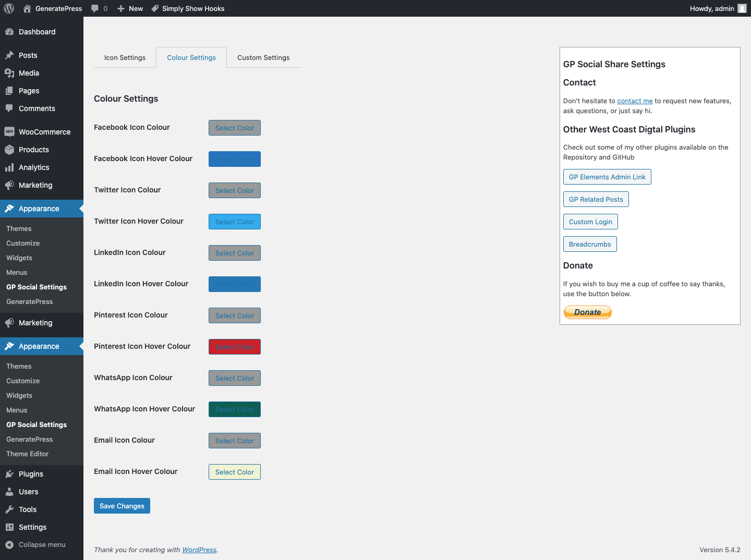This screenshot has width=751, height=560.
Task: Follow the WordPress footer link
Action: (x=199, y=550)
